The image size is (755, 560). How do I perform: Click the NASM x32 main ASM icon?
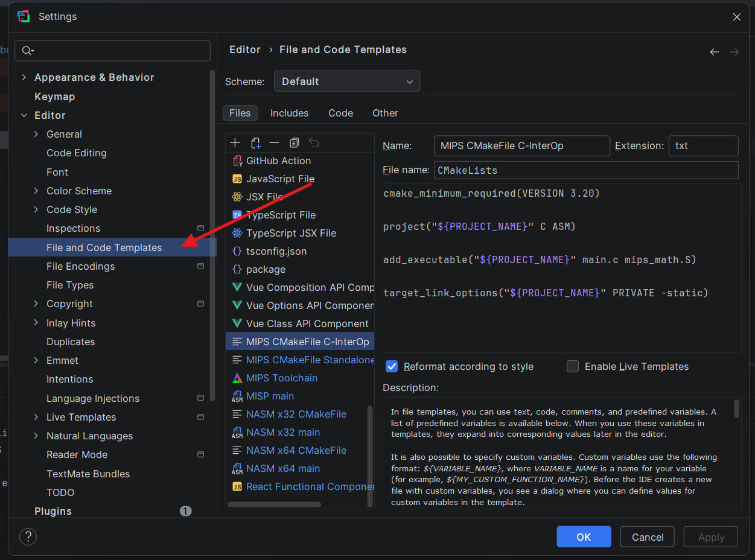pyautogui.click(x=237, y=432)
